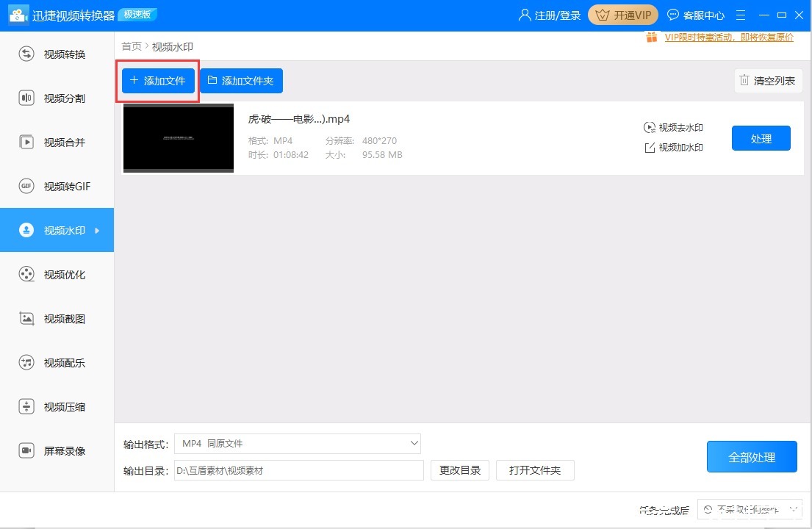The height and width of the screenshot is (529, 812).
Task: Open the 视频截图 section
Action: [57, 318]
